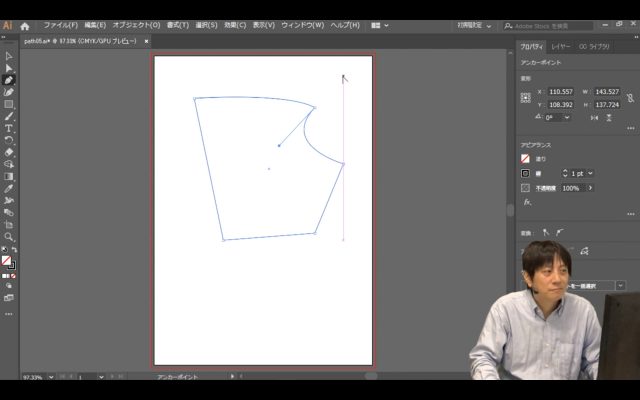
Task: Choose the Selection arrow tool
Action: [x=9, y=56]
